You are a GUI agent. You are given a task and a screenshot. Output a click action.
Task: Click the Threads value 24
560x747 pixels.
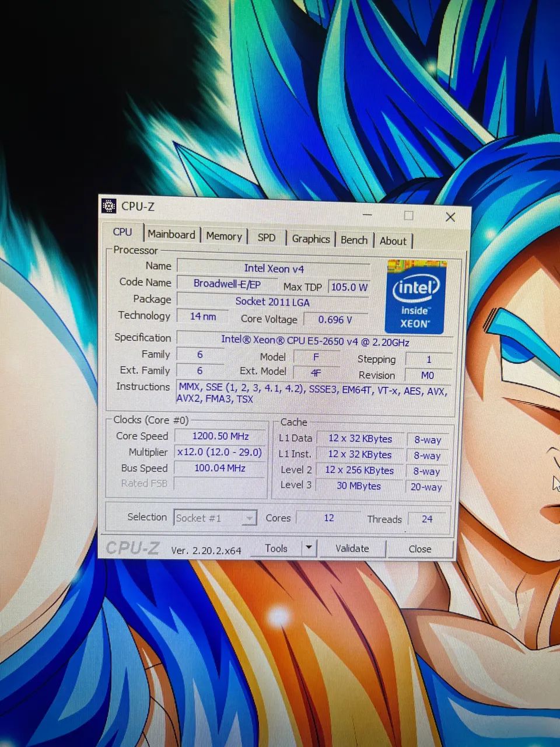pos(427,519)
